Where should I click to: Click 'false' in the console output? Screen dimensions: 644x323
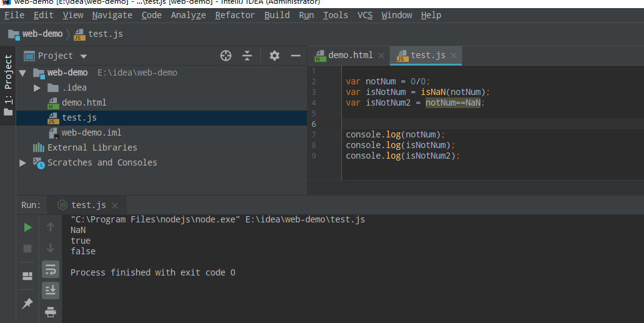point(83,251)
